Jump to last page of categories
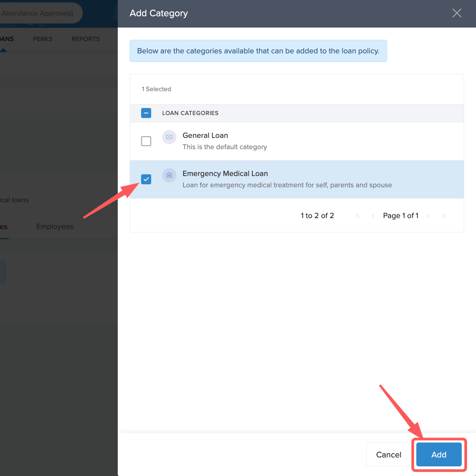 [x=444, y=216]
